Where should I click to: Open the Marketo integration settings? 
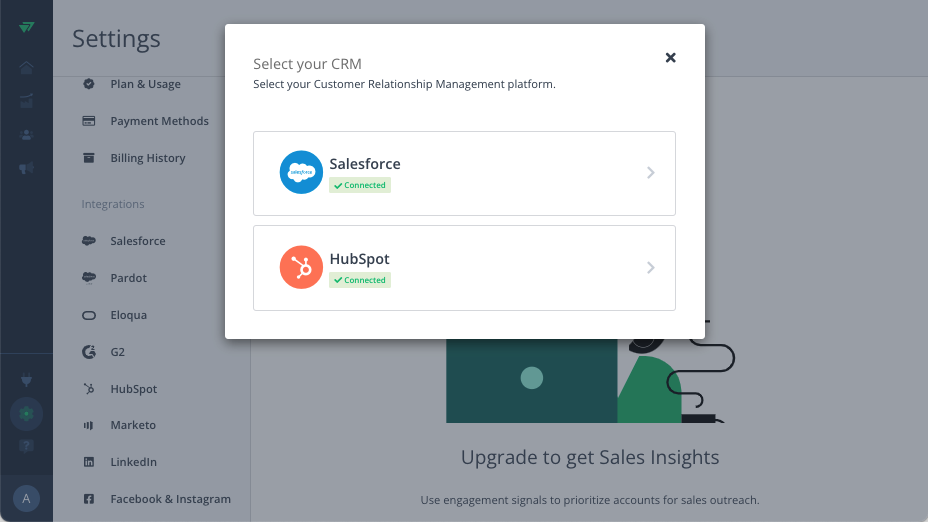[133, 425]
